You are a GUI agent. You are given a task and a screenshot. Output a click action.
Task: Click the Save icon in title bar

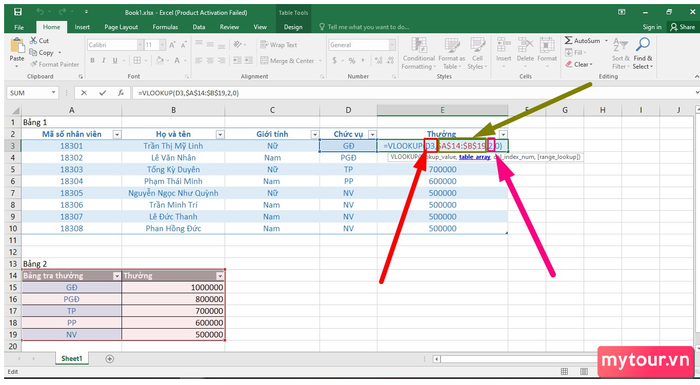click(x=17, y=12)
